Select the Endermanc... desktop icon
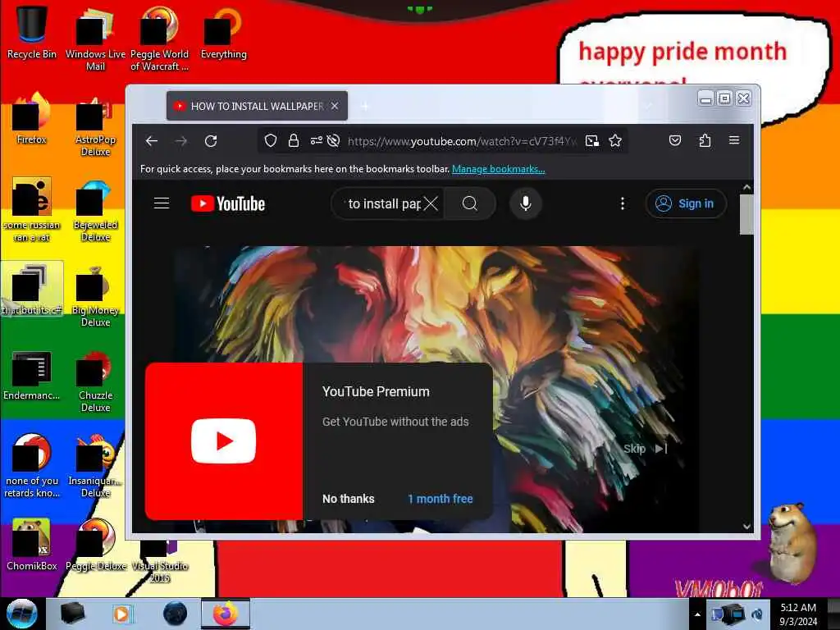Viewport: 840px width, 630px height. click(x=32, y=375)
